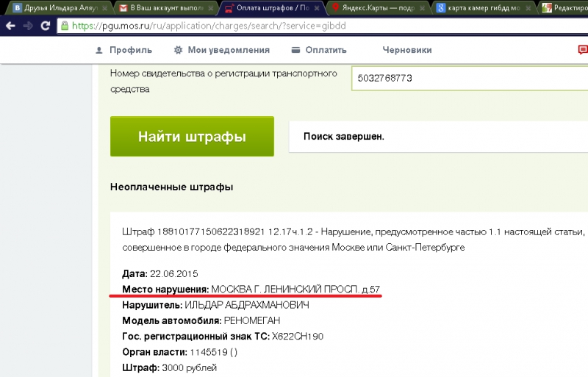Click the card icon beside Оплатить

point(296,50)
